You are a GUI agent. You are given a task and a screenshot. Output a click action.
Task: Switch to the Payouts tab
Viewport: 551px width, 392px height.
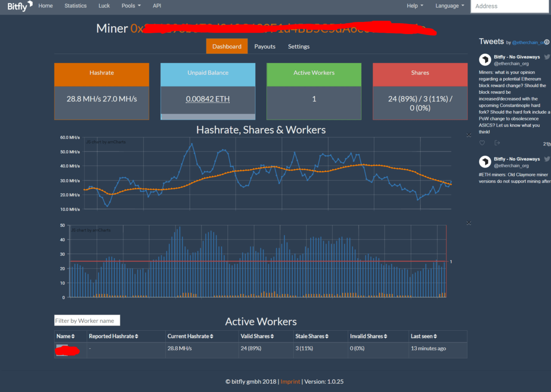point(265,46)
